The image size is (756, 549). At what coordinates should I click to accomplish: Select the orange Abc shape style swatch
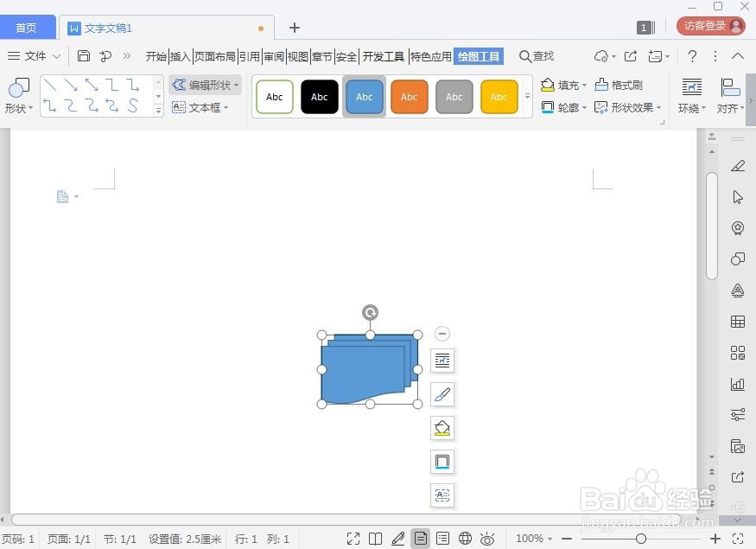coord(409,97)
